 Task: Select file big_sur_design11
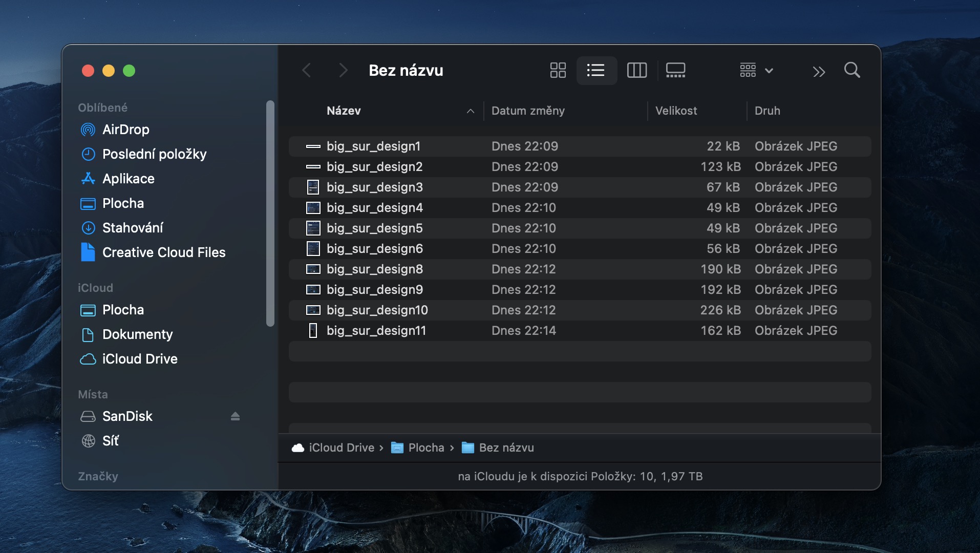coord(580,330)
